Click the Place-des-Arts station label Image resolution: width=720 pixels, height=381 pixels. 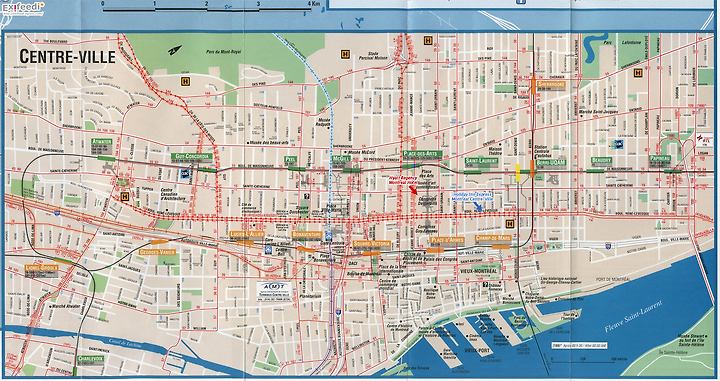pyautogui.click(x=422, y=153)
